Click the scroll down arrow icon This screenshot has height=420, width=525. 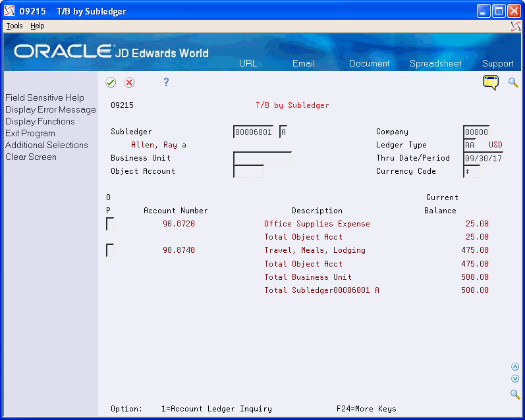tap(515, 379)
